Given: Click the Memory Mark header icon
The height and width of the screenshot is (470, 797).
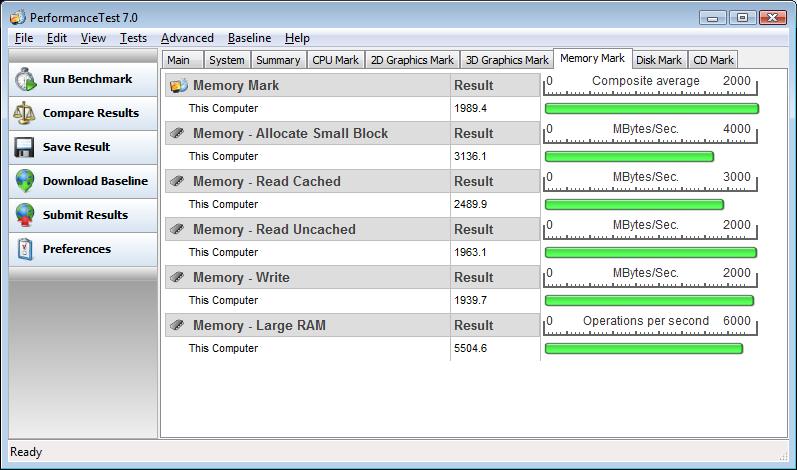Looking at the screenshot, I should click(178, 85).
